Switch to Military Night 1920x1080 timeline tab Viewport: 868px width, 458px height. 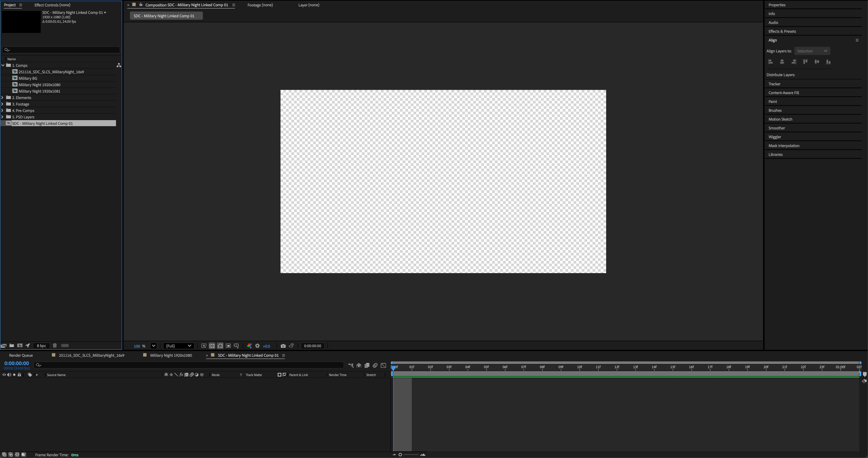tap(170, 355)
